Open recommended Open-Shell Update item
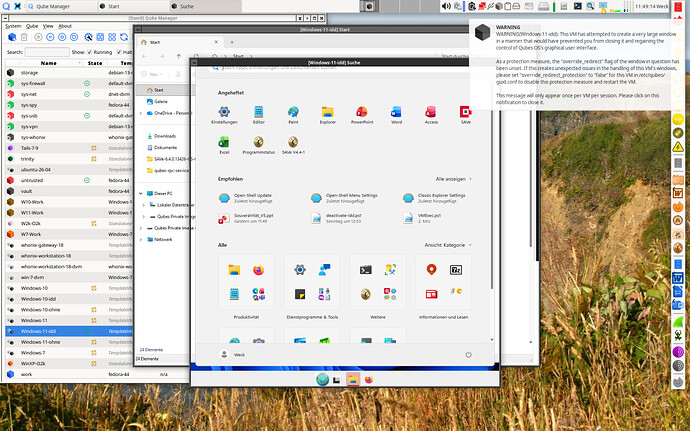 click(x=246, y=198)
